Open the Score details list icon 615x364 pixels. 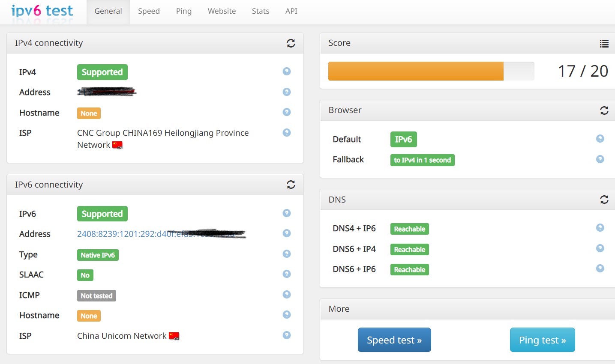(604, 43)
